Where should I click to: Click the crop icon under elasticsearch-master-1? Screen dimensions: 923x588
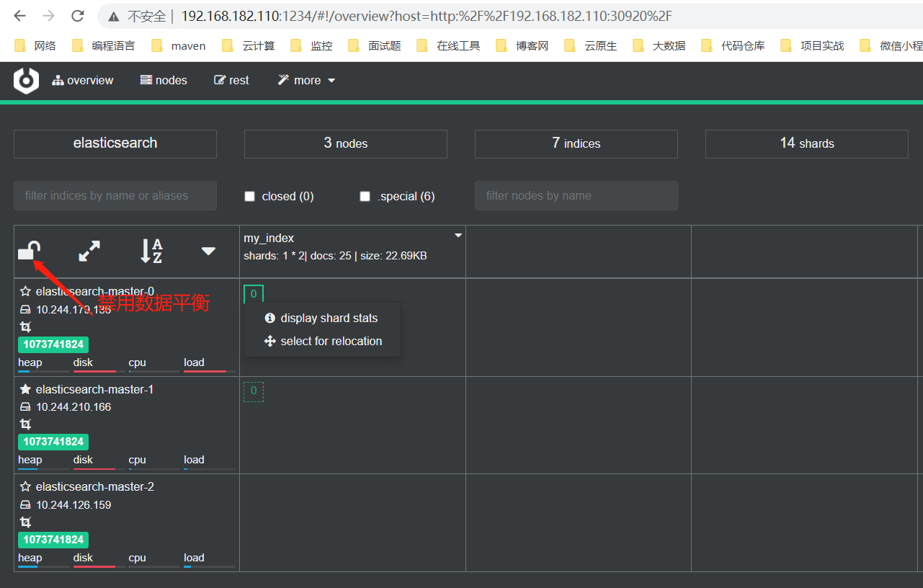(x=25, y=424)
